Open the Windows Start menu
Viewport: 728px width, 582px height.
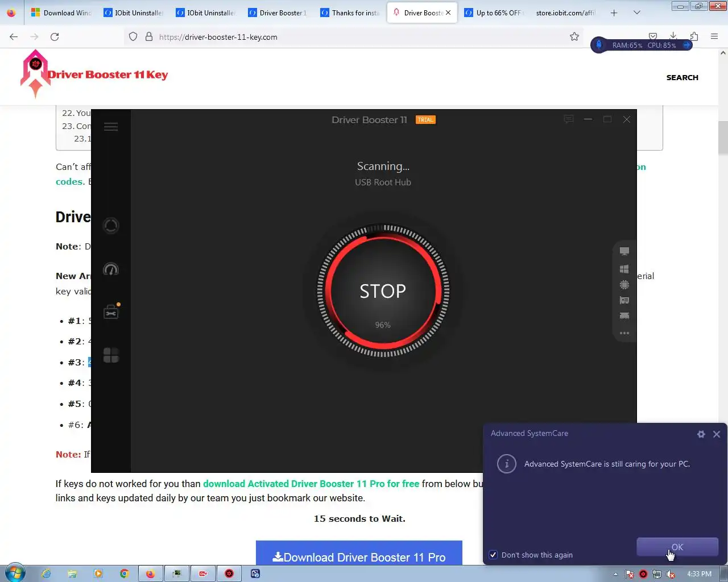pos(15,573)
